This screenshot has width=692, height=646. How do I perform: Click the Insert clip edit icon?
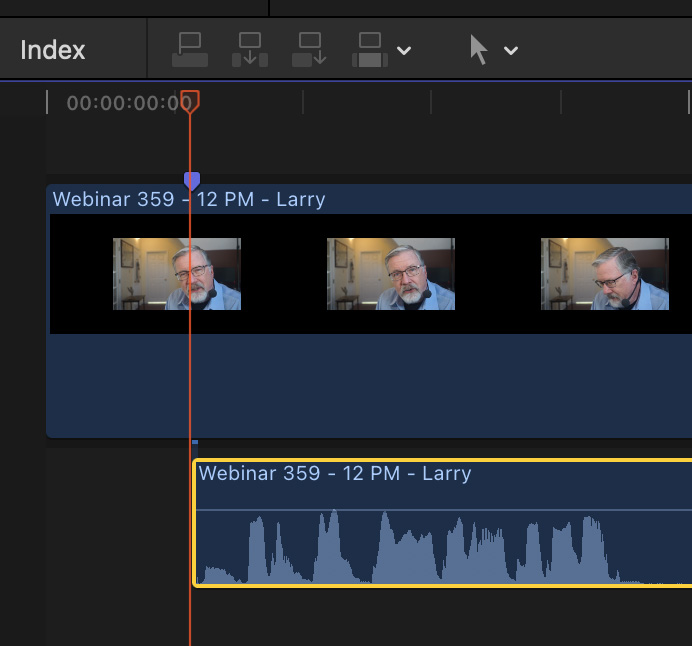click(250, 49)
